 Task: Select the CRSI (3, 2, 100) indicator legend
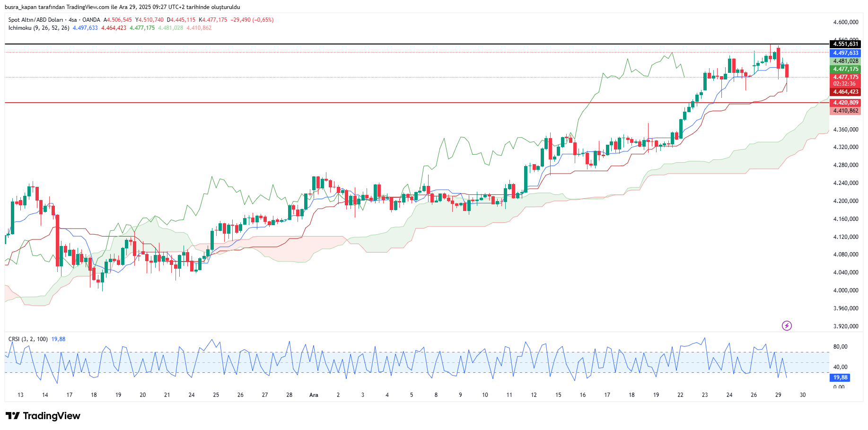(28, 339)
